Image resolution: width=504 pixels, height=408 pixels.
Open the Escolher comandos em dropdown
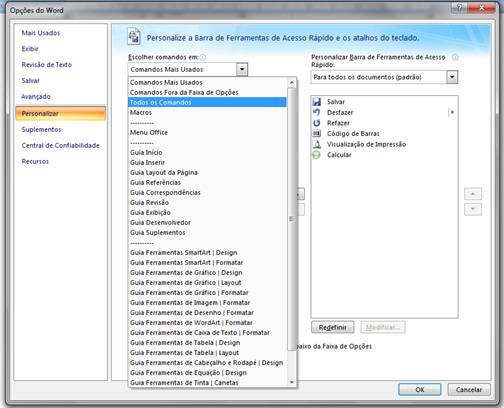[242, 69]
